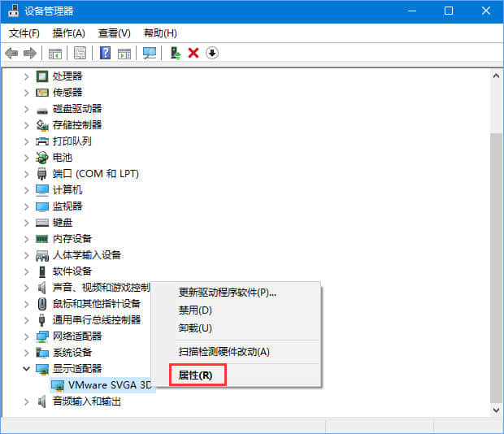
Task: Scan for hardware changes monitor icon
Action: (150, 53)
